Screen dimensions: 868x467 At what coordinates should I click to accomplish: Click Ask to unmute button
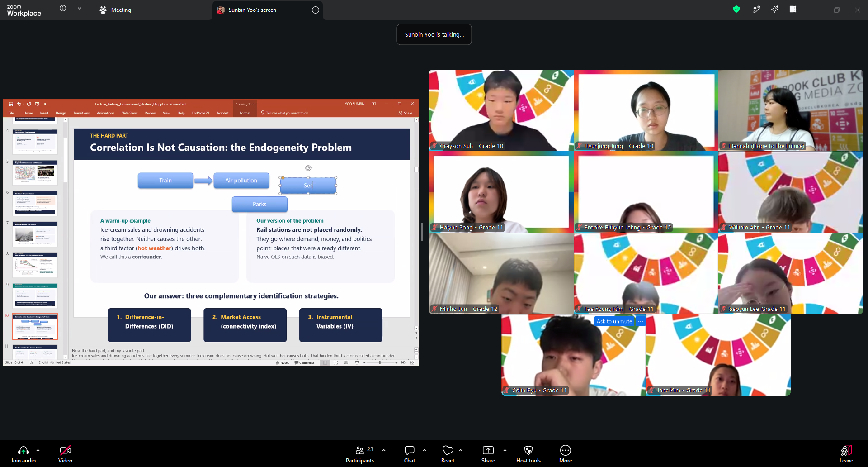point(614,321)
